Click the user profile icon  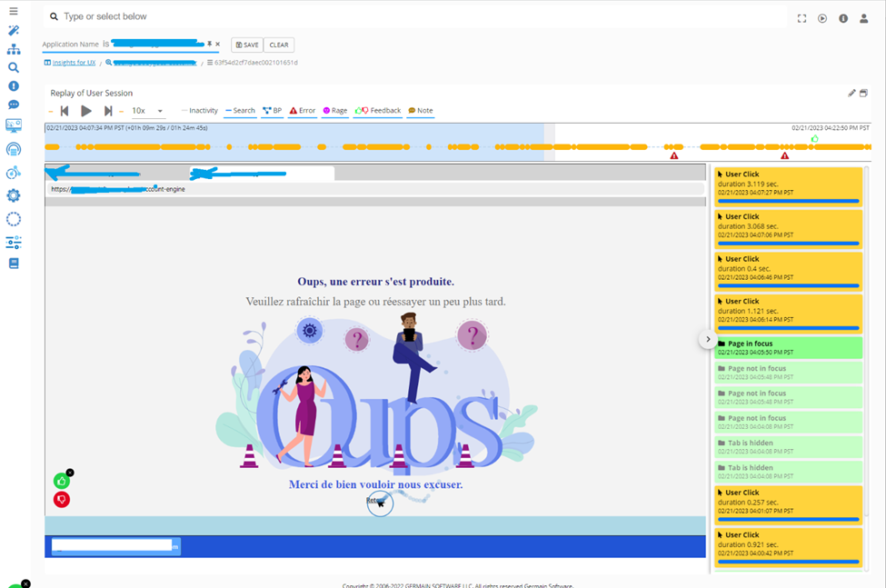863,18
